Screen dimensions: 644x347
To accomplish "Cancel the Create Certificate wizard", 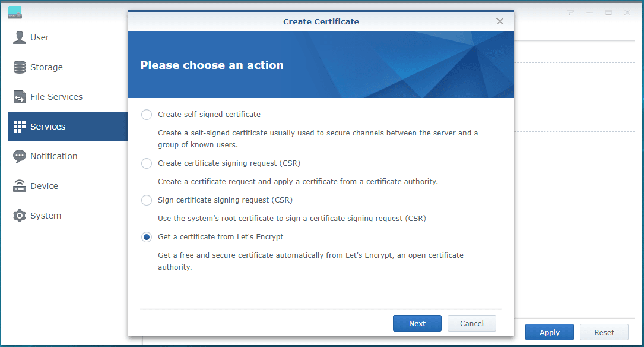I will click(x=471, y=323).
